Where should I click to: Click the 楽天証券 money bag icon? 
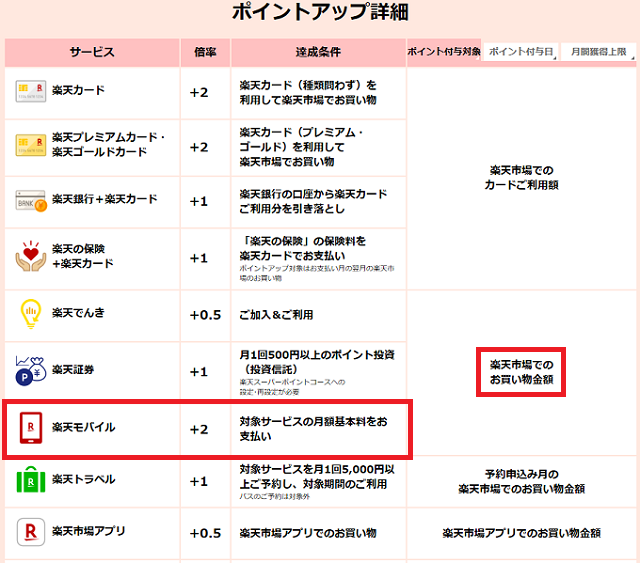tap(31, 371)
